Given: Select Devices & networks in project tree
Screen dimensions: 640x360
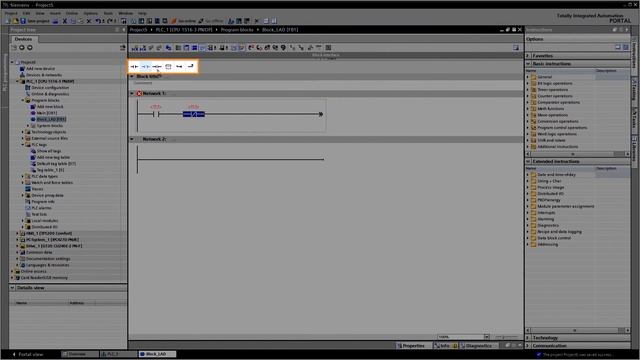Looking at the screenshot, I should (x=44, y=75).
